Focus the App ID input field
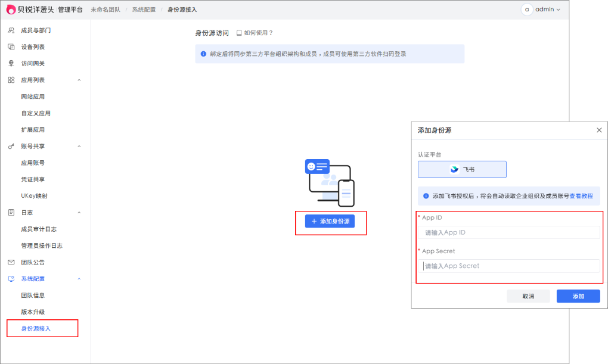This screenshot has height=364, width=608. click(x=509, y=232)
